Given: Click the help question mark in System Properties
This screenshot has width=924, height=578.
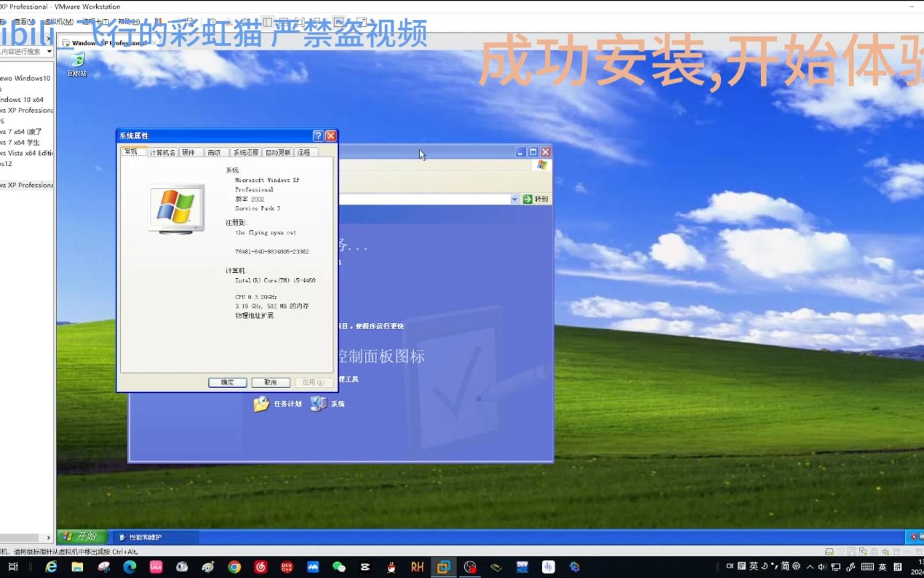Looking at the screenshot, I should (318, 136).
